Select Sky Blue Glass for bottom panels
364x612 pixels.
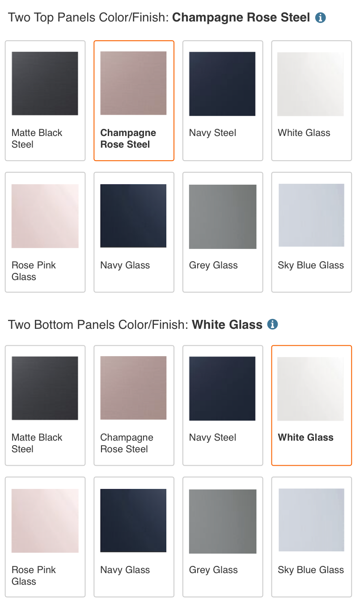312,537
